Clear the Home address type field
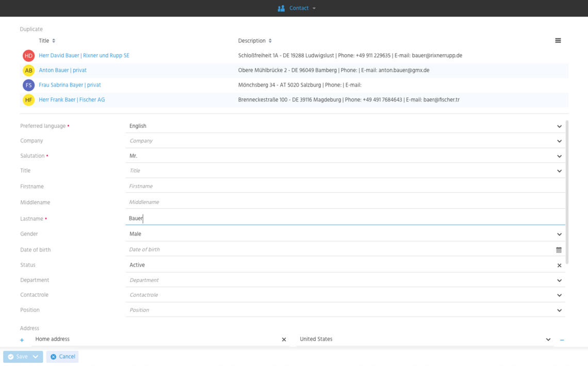The image size is (588, 366). [284, 340]
